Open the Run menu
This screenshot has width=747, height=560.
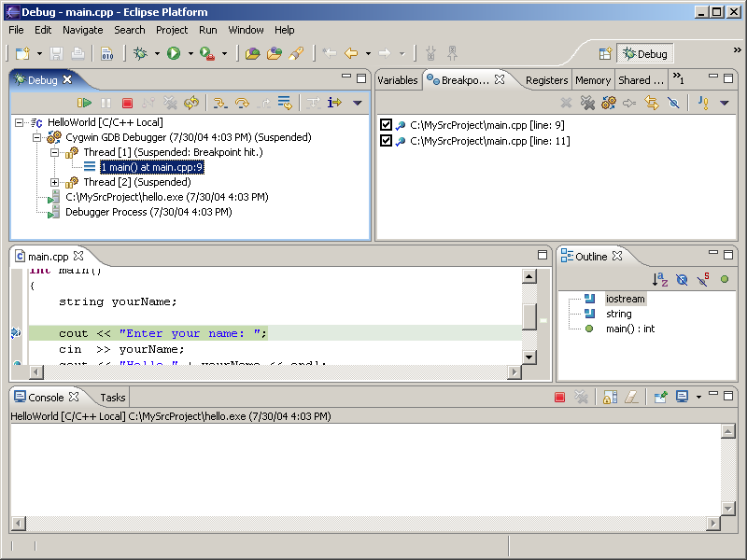[x=207, y=30]
